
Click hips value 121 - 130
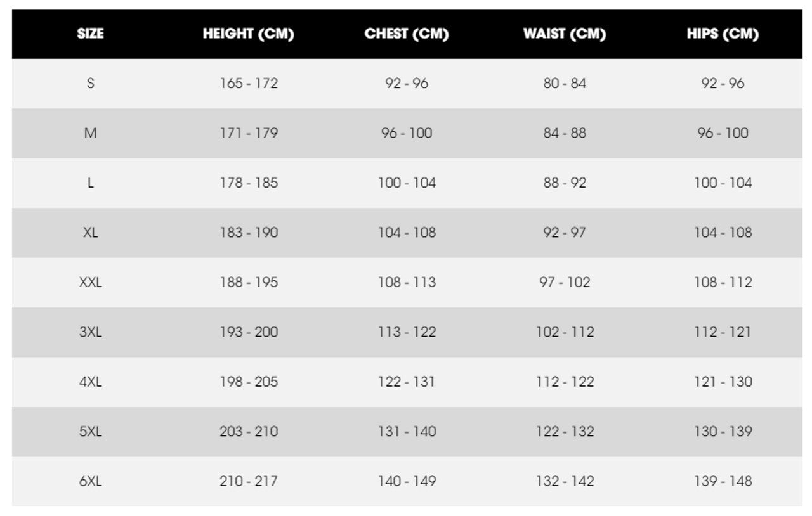pyautogui.click(x=723, y=382)
